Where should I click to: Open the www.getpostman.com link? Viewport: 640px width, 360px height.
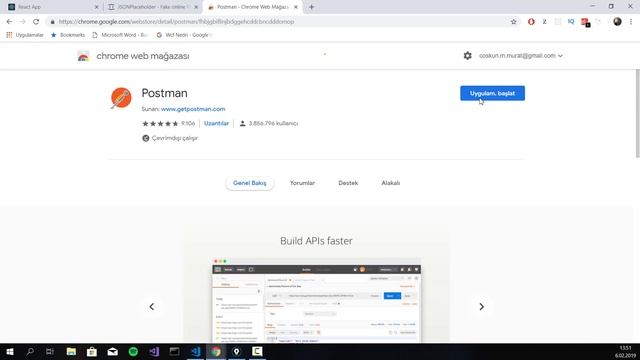point(193,109)
